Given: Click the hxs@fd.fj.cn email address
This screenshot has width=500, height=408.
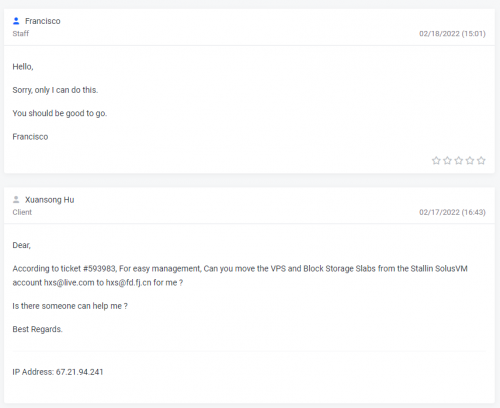Looking at the screenshot, I should tap(128, 283).
